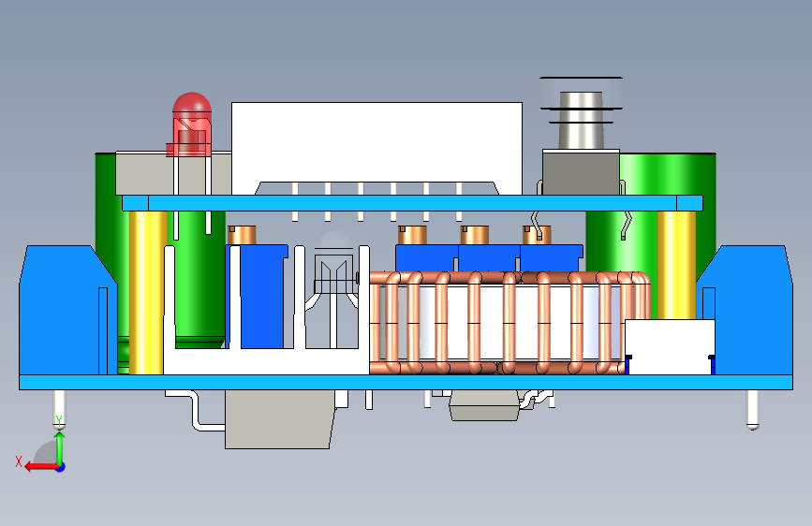Click the green Y axis arrow of the triad
Viewport: 812px width, 526px height.
pyautogui.click(x=60, y=447)
